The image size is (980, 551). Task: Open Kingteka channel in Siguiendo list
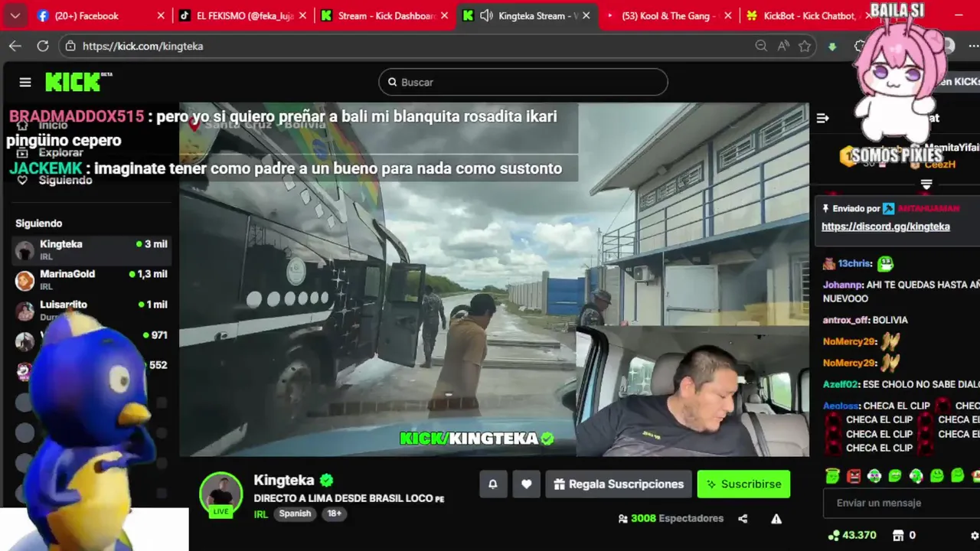[91, 250]
